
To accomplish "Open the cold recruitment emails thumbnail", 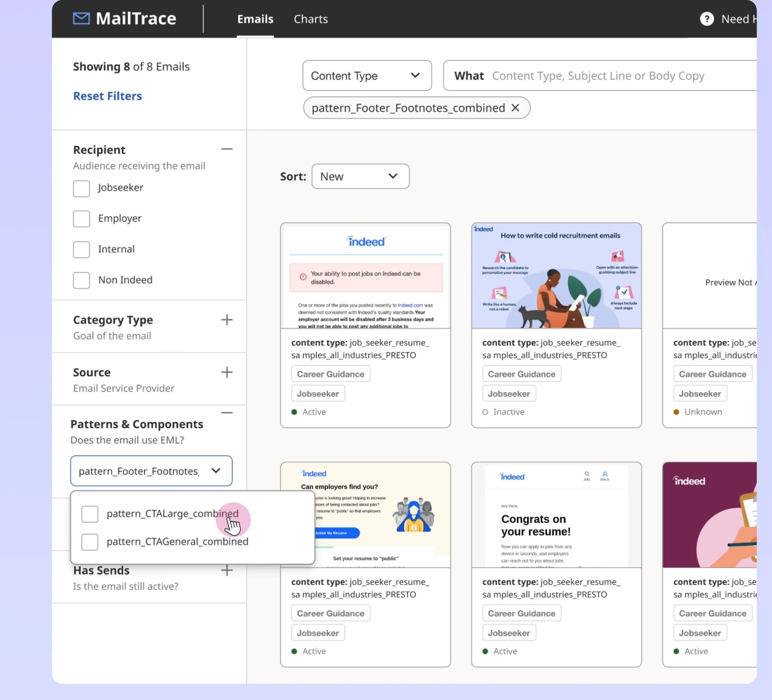I will (x=556, y=276).
